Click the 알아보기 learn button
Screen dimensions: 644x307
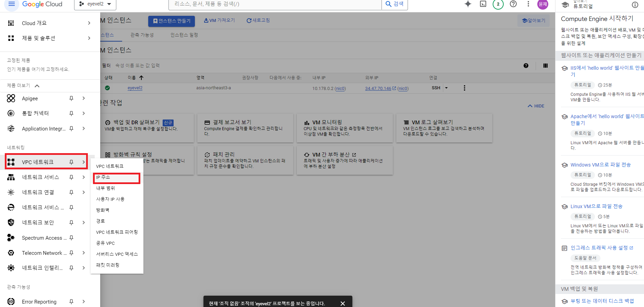pyautogui.click(x=534, y=21)
